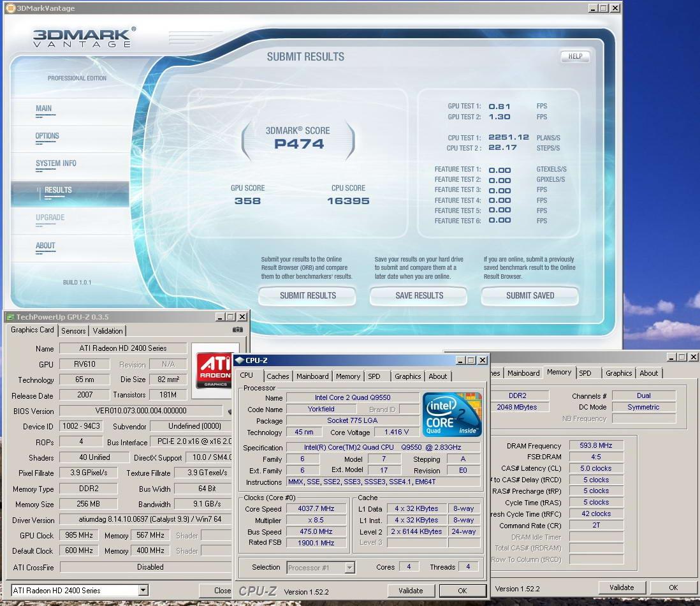
Task: Minimize the 3DMark Vantage window
Action: coord(593,8)
